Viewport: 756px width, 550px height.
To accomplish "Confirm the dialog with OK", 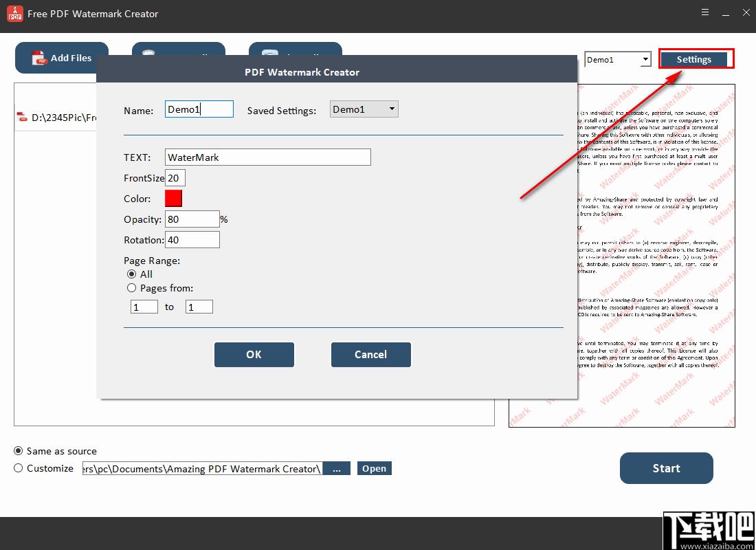I will [254, 355].
